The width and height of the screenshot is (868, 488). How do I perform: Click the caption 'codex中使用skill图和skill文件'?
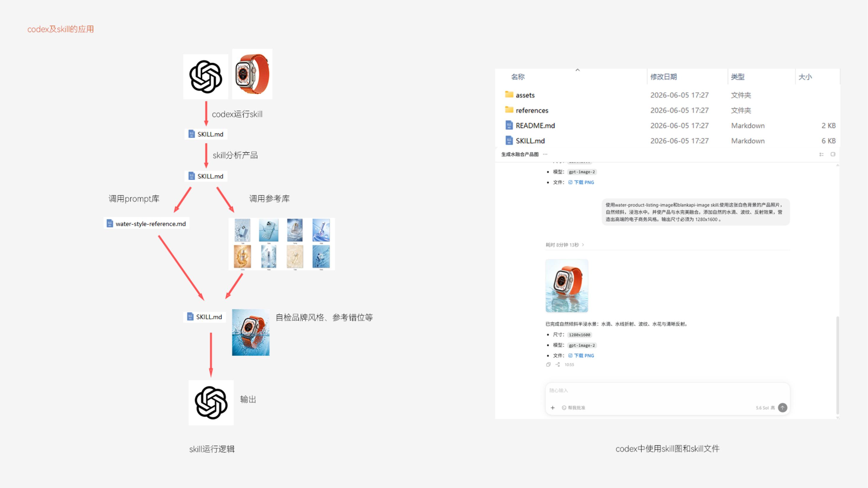(x=667, y=449)
